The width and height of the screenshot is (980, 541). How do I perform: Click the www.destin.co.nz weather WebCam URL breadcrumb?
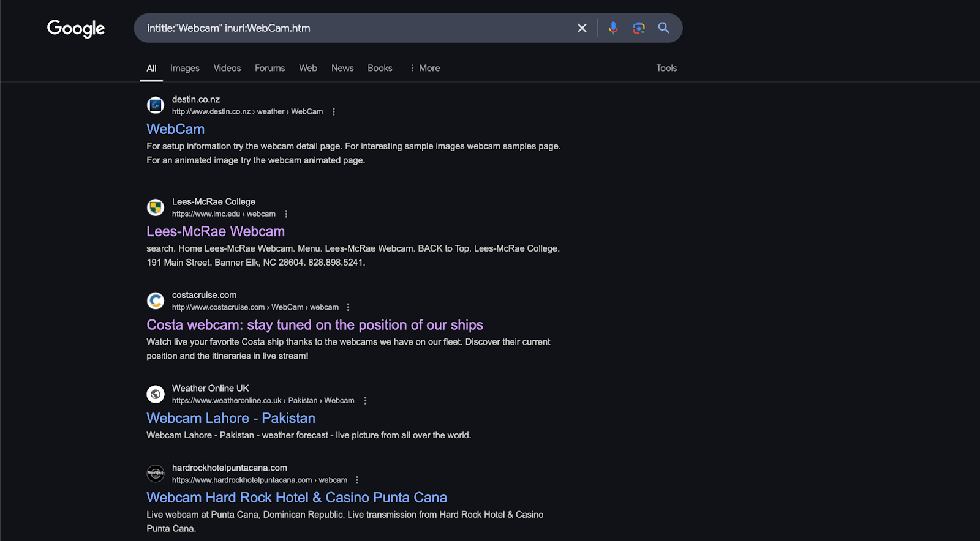click(x=247, y=111)
